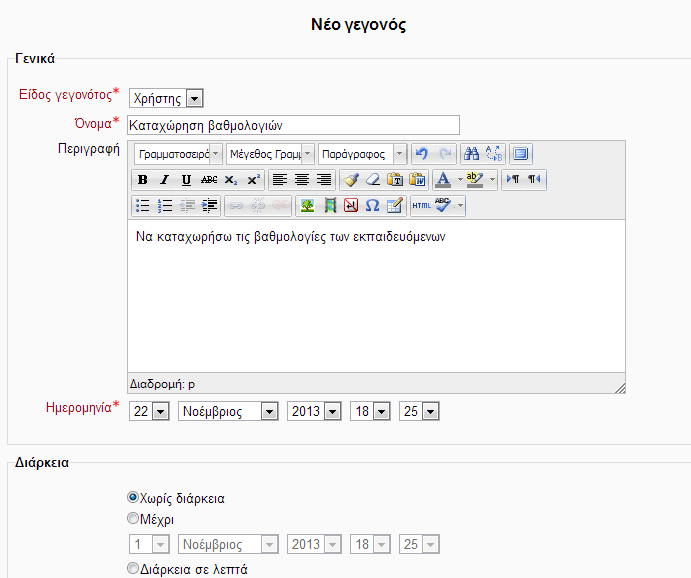Undo the last edit
This screenshot has width=691, height=578.
(422, 154)
